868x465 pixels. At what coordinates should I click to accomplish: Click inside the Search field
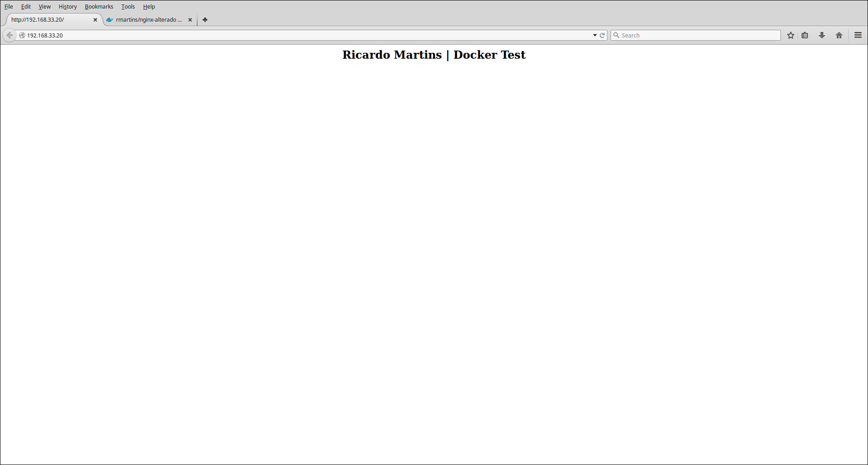tap(677, 35)
